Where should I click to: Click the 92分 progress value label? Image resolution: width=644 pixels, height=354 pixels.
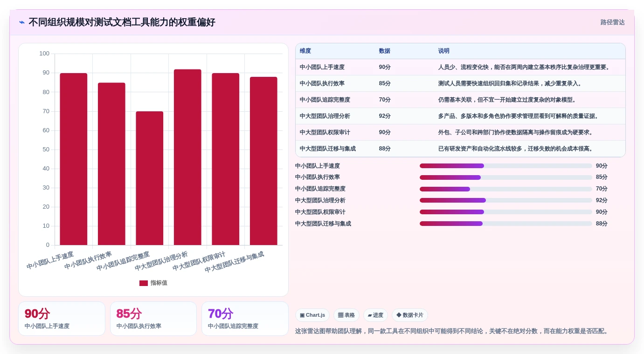click(x=602, y=200)
